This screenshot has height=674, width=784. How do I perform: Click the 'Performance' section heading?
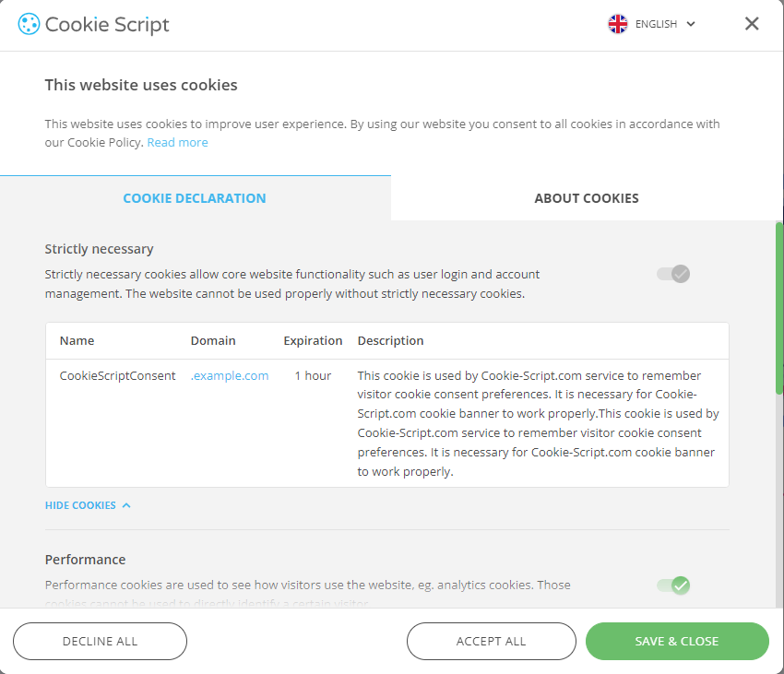tap(86, 560)
